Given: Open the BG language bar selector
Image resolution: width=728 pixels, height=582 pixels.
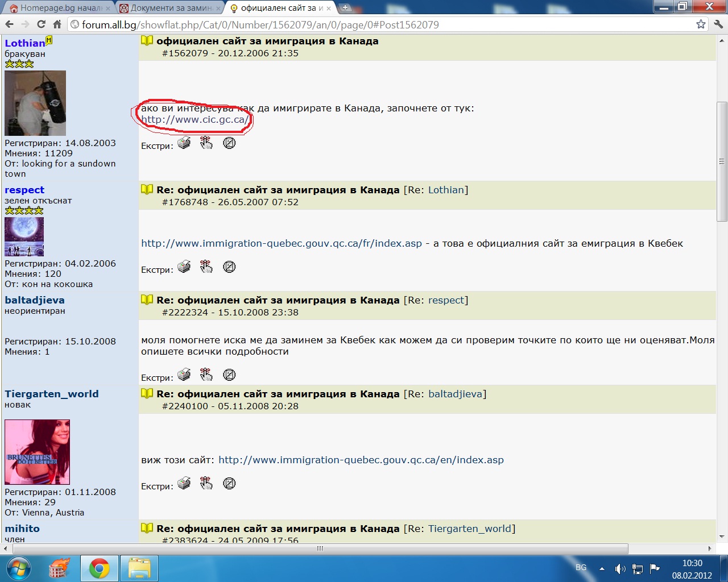Looking at the screenshot, I should [x=581, y=568].
